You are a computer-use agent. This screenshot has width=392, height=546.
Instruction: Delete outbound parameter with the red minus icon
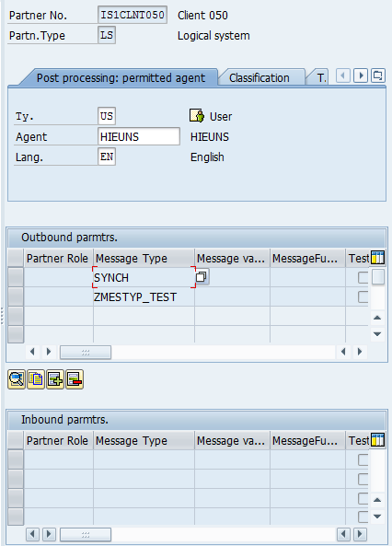(75, 379)
